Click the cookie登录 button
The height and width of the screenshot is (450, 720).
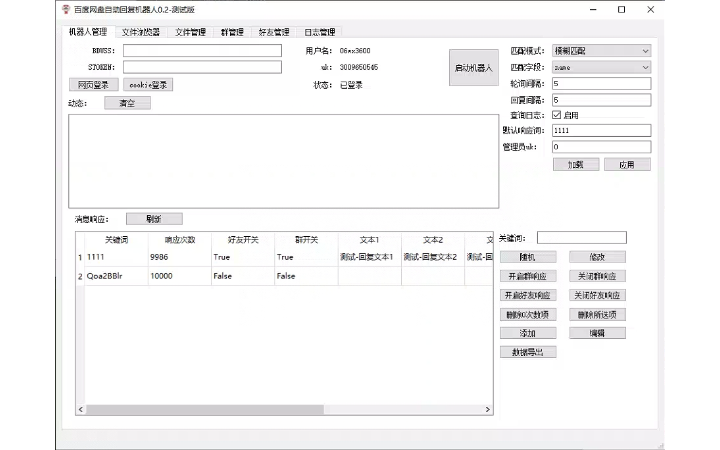(x=148, y=85)
